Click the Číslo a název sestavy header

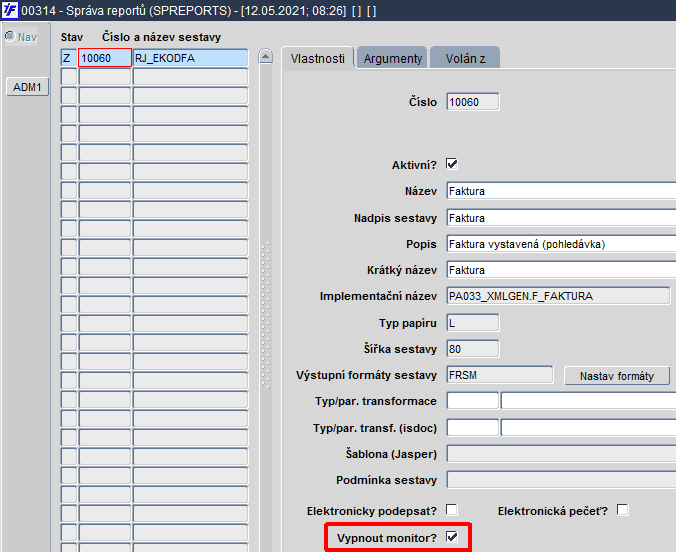tap(161, 37)
